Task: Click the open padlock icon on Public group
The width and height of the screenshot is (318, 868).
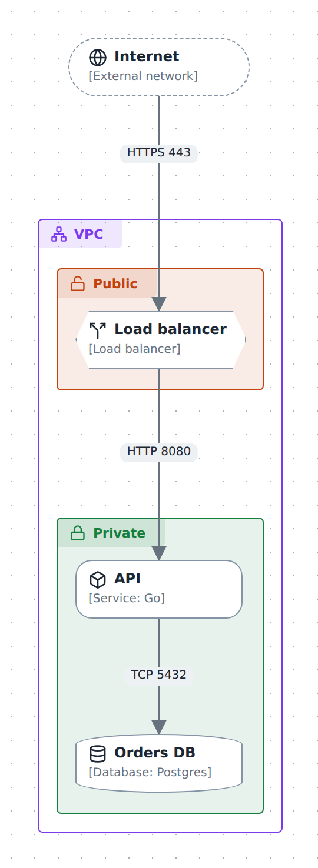Action: tap(78, 283)
